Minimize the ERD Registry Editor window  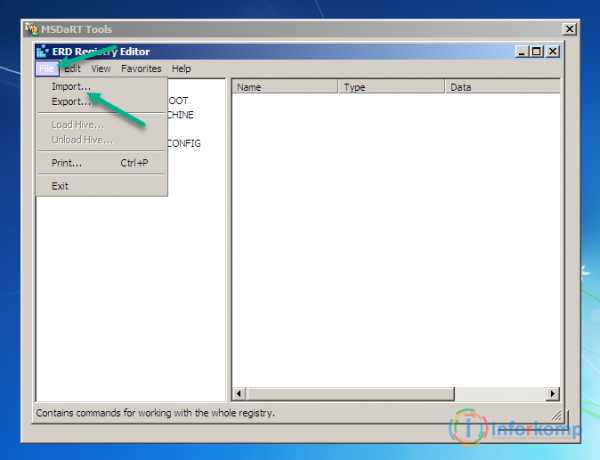pos(522,51)
